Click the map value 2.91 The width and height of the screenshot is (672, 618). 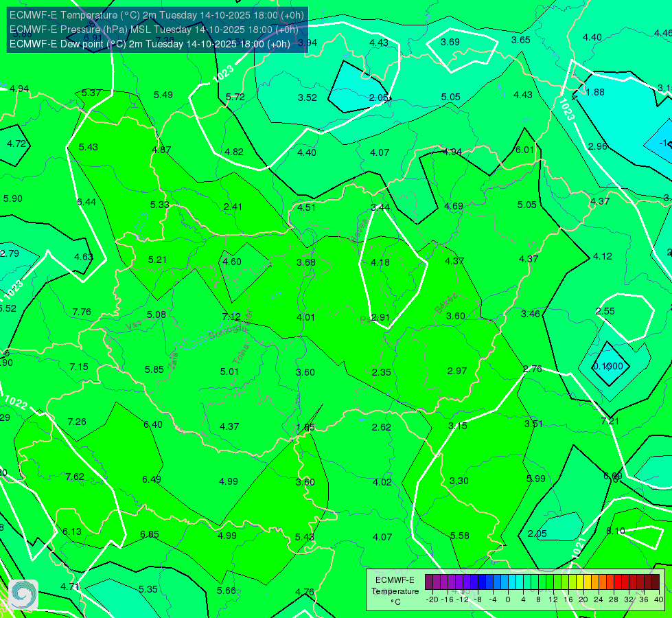click(380, 317)
